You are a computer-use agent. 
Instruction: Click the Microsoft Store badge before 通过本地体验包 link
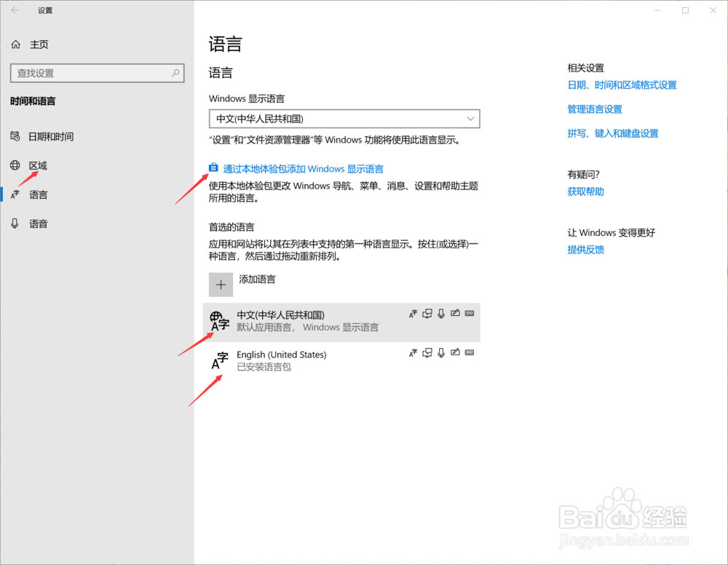(213, 167)
